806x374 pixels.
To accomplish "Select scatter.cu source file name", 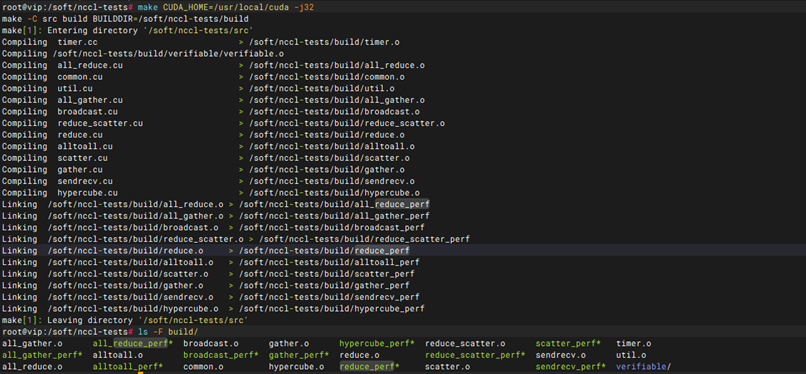I will 83,158.
